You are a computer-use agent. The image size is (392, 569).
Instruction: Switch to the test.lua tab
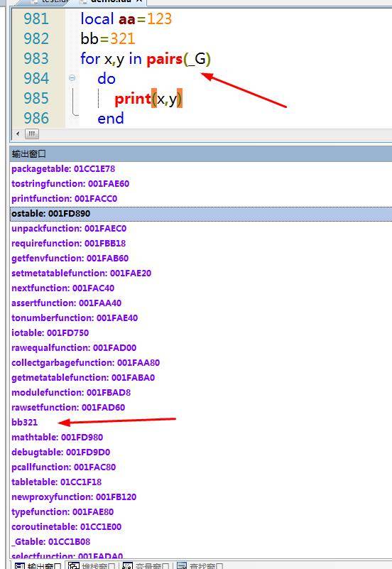point(53,1)
